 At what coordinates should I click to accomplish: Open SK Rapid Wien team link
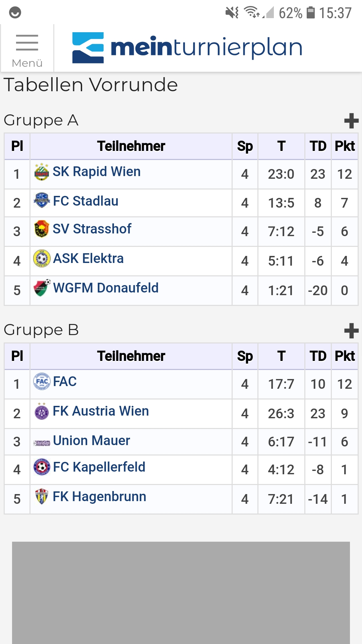[97, 172]
